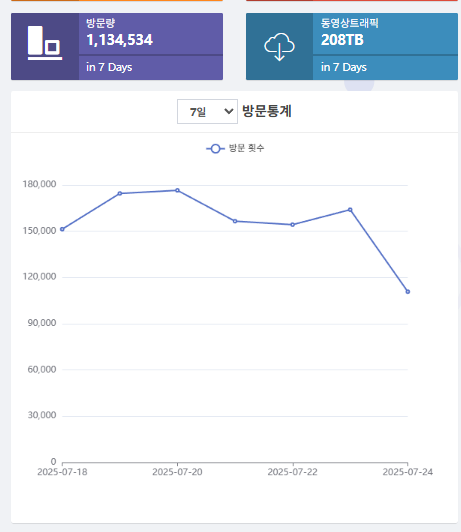The image size is (461, 532).
Task: Select the 2025-07-20 peak data point
Action: (x=177, y=190)
